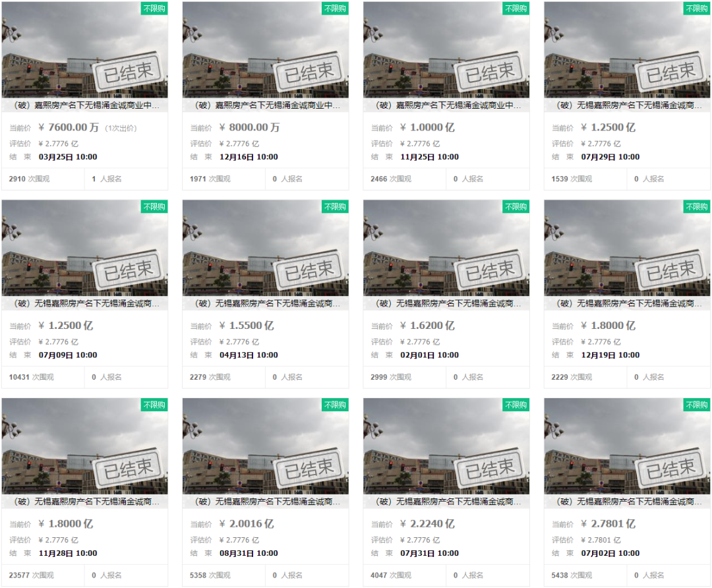Click the end date 07月31日 10:00
The image size is (712, 588).
[430, 553]
